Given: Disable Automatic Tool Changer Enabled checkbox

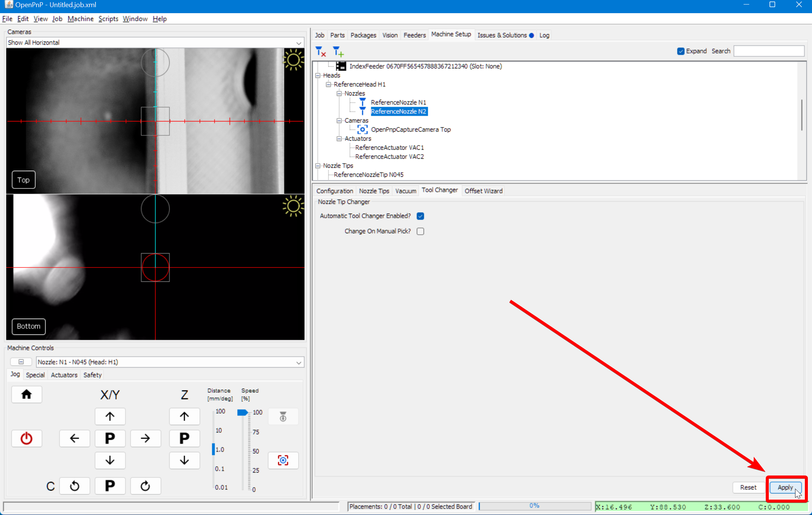Looking at the screenshot, I should pyautogui.click(x=420, y=216).
